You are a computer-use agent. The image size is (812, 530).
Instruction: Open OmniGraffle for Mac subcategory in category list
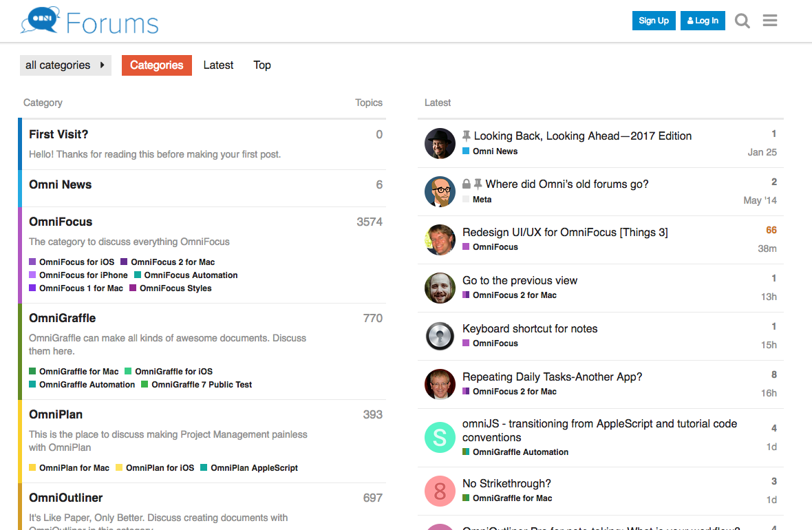74,372
